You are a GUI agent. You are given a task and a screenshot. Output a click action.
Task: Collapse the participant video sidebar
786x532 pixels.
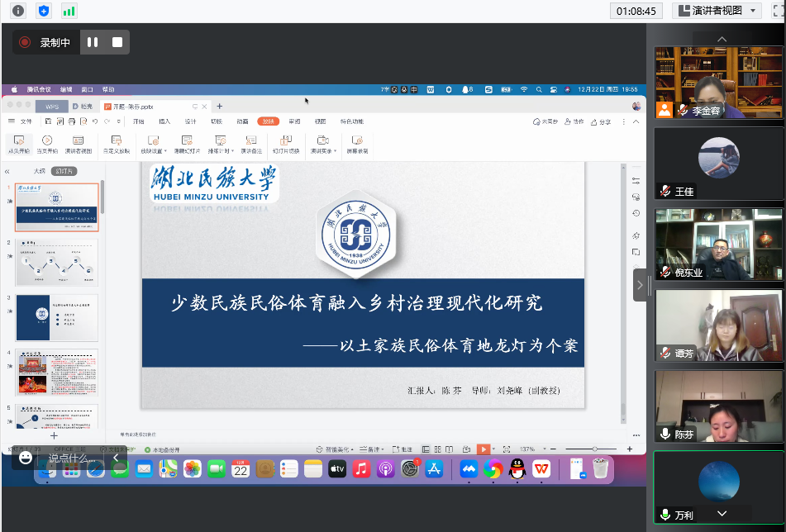coord(641,285)
